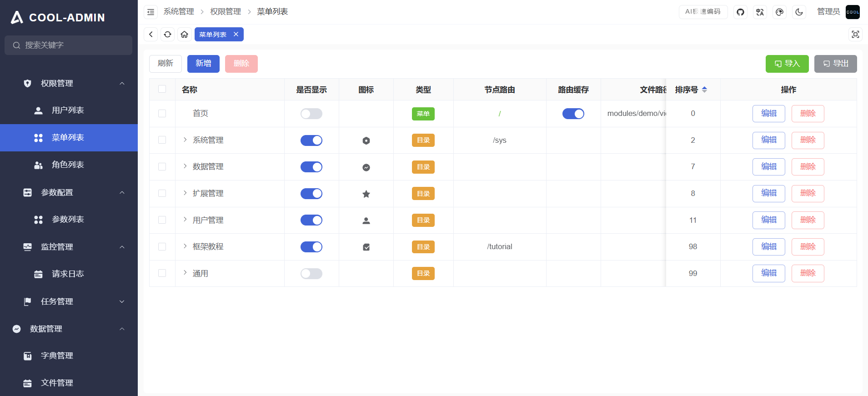Click the blue 新增 button
Viewport: 868px width, 396px height.
click(203, 64)
